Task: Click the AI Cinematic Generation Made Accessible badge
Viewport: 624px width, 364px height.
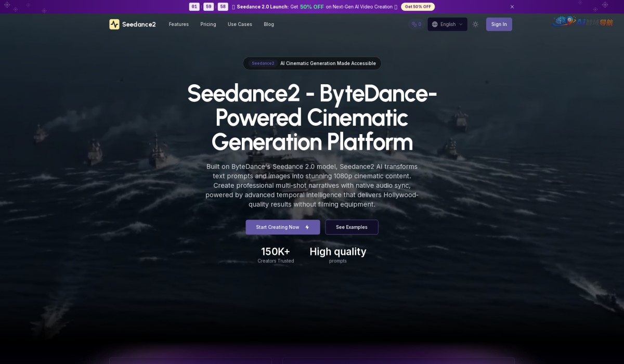Action: click(311, 63)
